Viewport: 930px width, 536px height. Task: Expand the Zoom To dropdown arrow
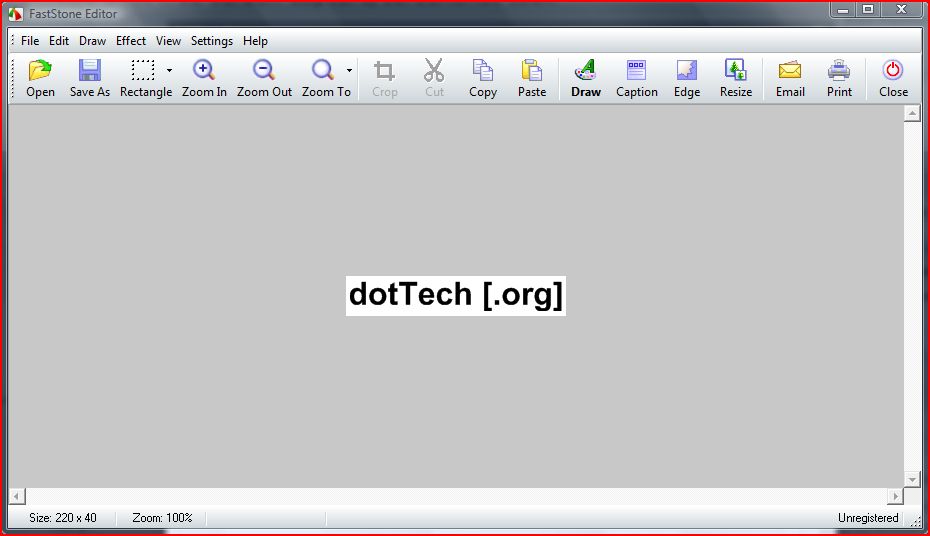click(349, 70)
